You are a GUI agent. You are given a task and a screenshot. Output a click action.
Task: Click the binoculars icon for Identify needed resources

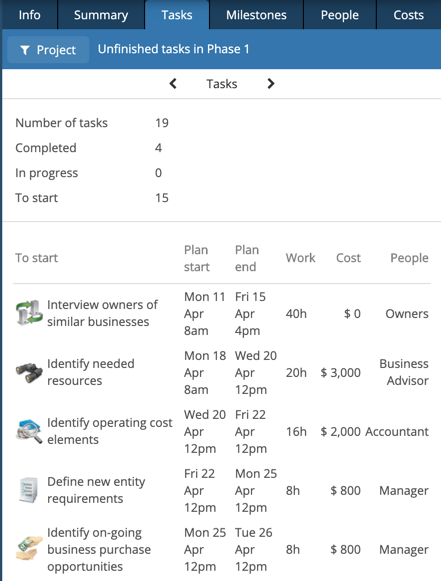29,372
